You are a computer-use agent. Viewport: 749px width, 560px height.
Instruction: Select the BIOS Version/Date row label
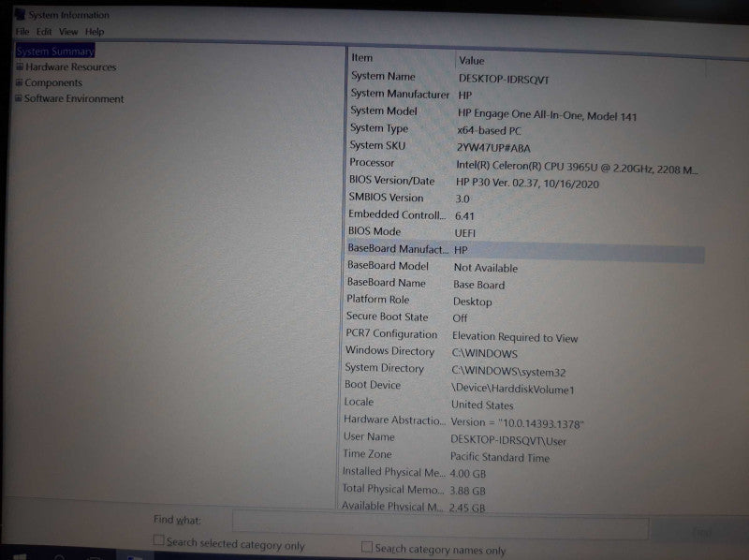click(x=391, y=181)
